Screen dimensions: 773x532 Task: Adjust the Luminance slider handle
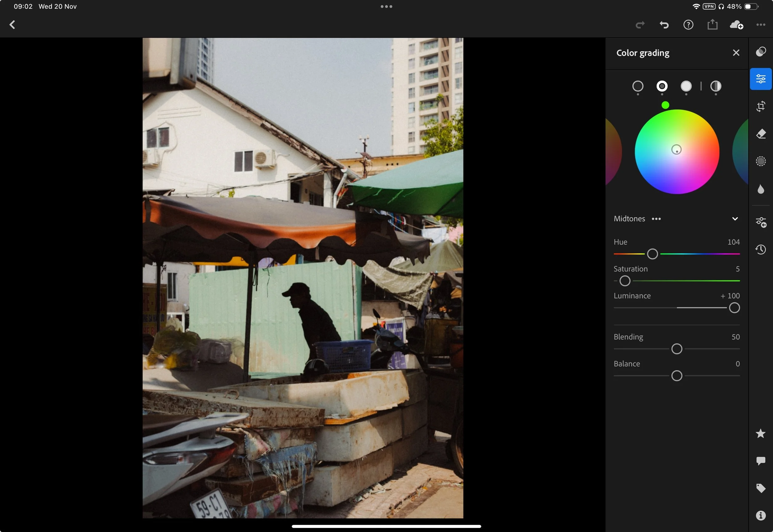(734, 308)
